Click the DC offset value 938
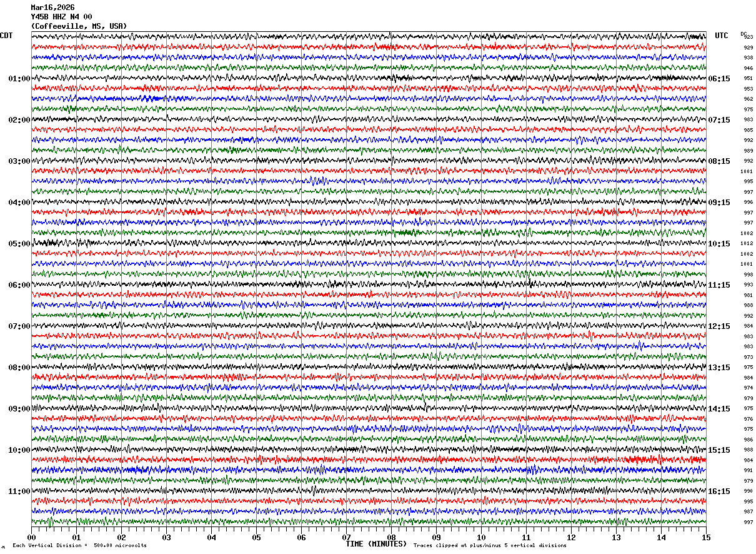Image resolution: width=756 pixels, height=554 pixels. [748, 58]
